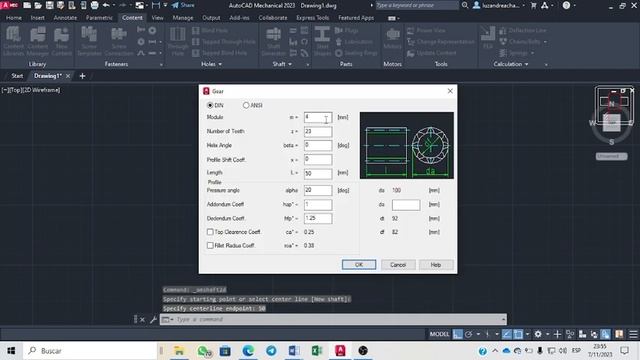Open status bar customization menu icon
This screenshot has height=360, width=640.
(633, 334)
